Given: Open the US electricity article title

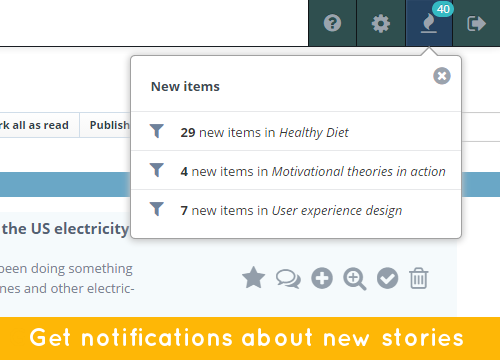Looking at the screenshot, I should (66, 229).
